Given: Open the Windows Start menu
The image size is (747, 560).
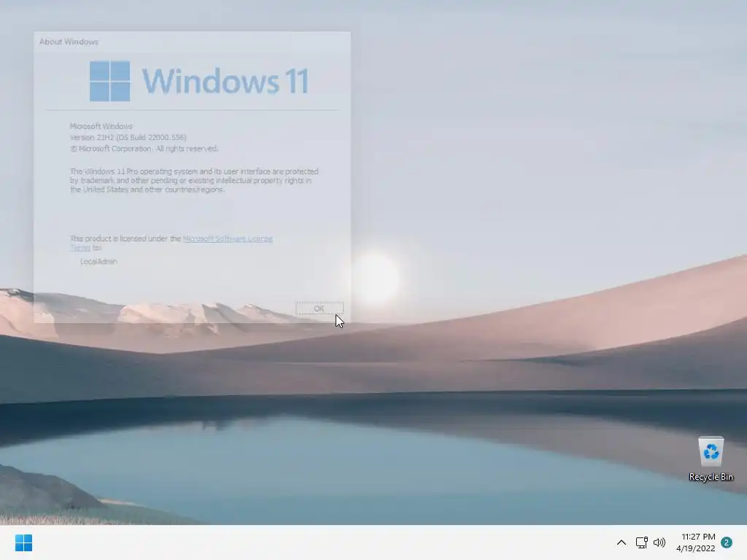Looking at the screenshot, I should pyautogui.click(x=23, y=542).
